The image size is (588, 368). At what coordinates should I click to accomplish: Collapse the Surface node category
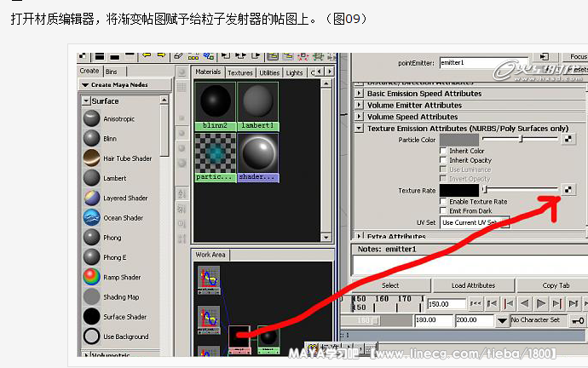[x=87, y=101]
